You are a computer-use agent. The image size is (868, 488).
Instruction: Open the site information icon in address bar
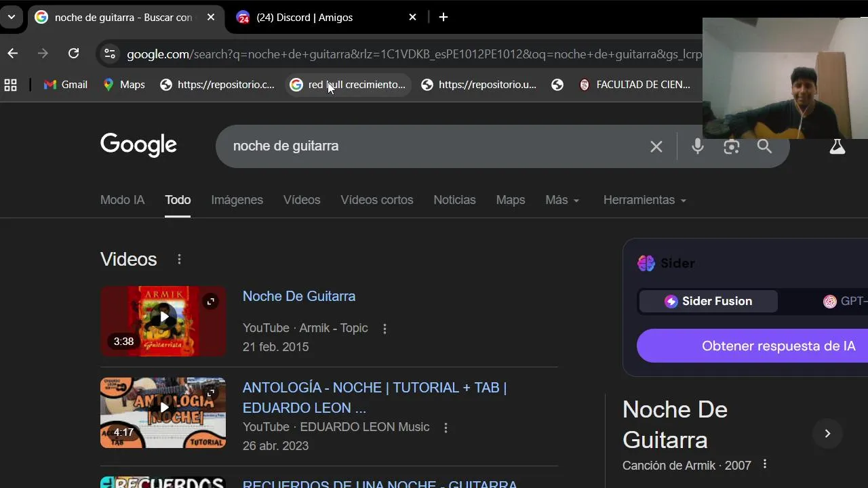pos(110,54)
